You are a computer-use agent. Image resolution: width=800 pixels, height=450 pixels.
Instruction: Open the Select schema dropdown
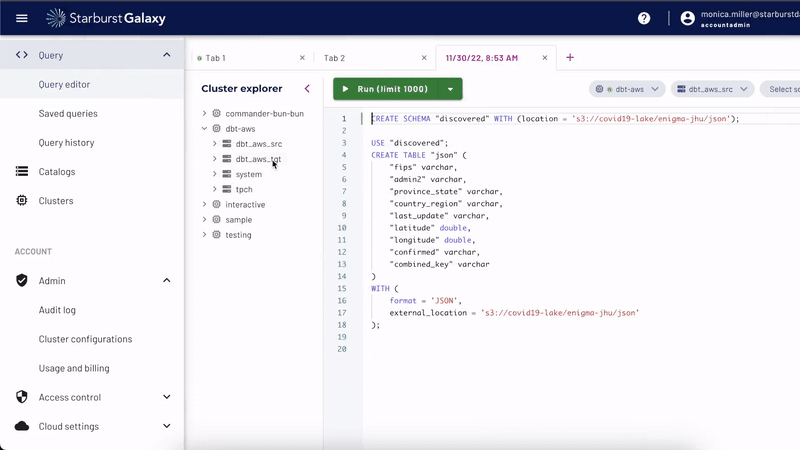[x=781, y=89]
